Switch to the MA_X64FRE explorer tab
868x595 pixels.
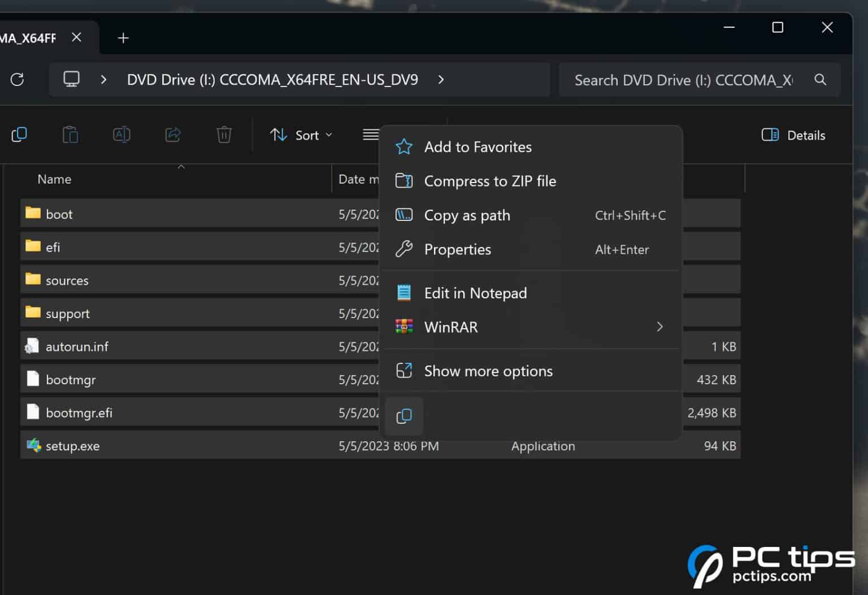tap(31, 37)
